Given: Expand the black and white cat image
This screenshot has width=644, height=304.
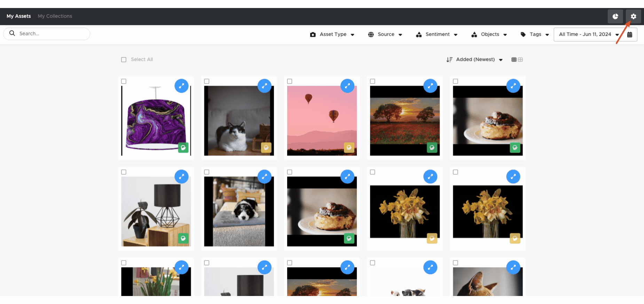Looking at the screenshot, I should pyautogui.click(x=264, y=86).
